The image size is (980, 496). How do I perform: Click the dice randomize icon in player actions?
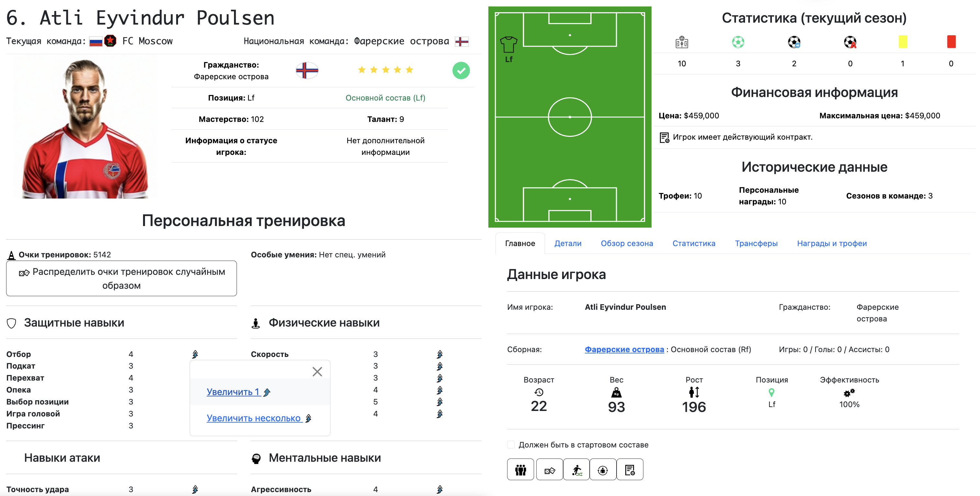549,469
